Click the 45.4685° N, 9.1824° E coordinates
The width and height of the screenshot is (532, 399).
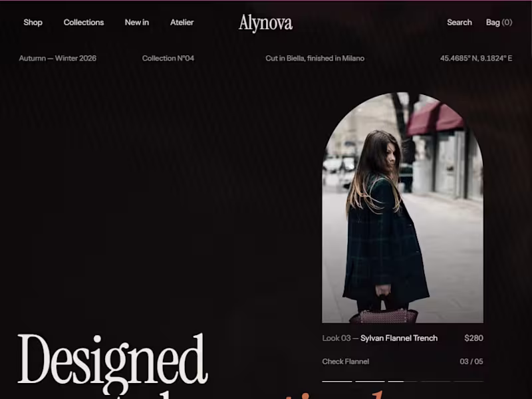[x=476, y=59]
